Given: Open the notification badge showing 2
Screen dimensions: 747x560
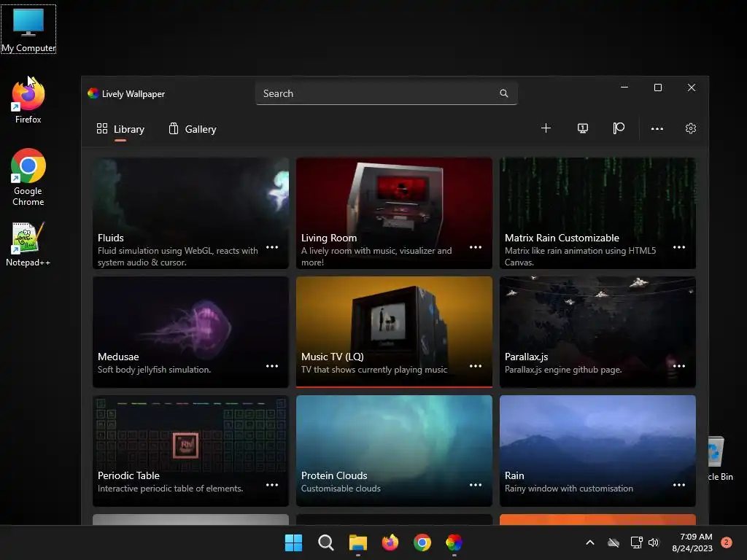Looking at the screenshot, I should coord(727,542).
